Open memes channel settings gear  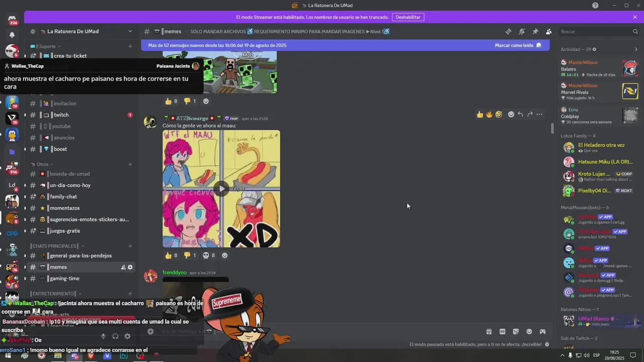click(x=130, y=267)
